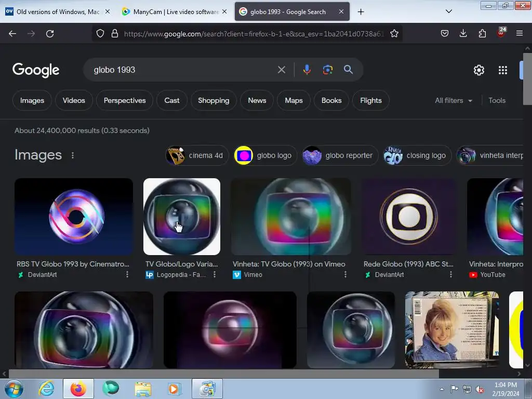Select the Cast filter chip

tap(171, 100)
